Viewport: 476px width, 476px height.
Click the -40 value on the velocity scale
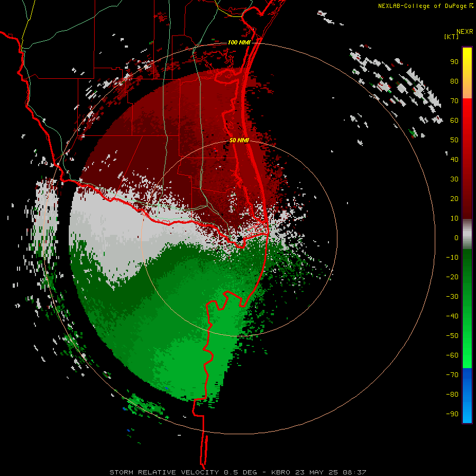click(452, 316)
